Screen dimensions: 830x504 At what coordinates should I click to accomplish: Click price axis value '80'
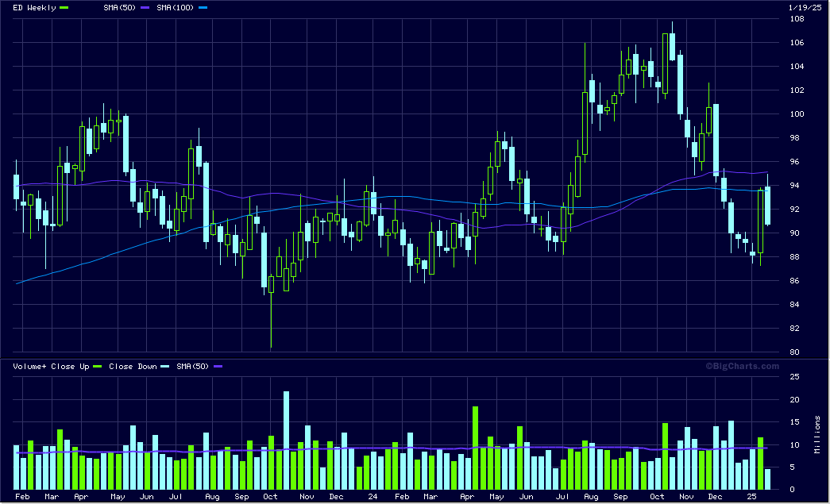(794, 352)
